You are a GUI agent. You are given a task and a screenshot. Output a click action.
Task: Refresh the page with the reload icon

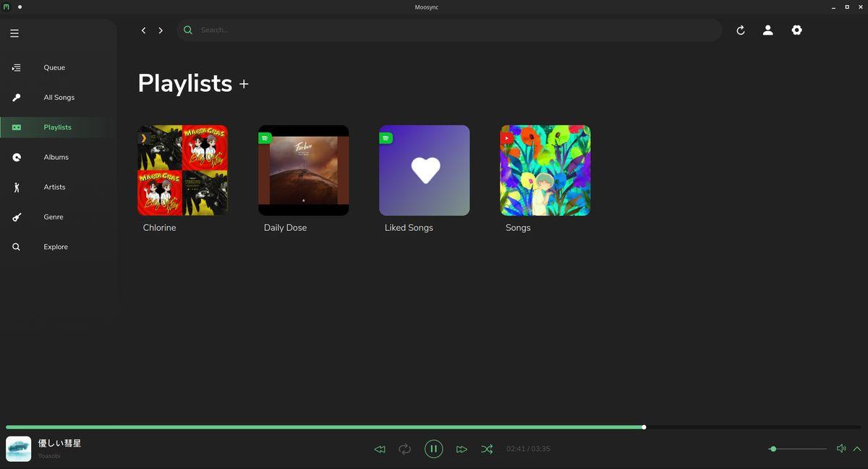coord(741,30)
